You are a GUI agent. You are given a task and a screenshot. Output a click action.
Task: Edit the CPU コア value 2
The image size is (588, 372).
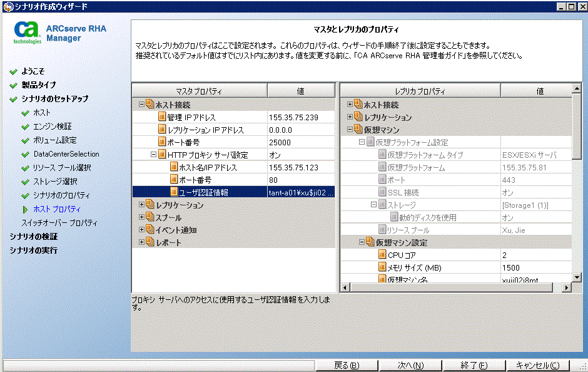(x=536, y=255)
